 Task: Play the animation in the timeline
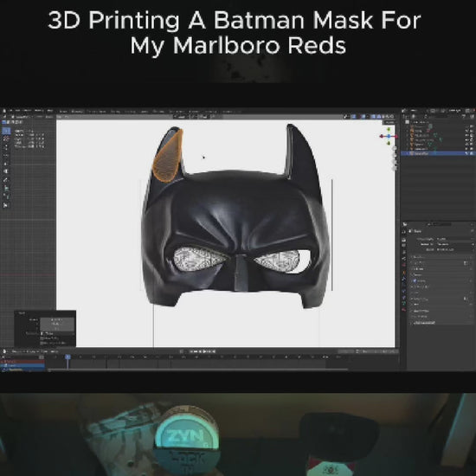click(x=205, y=351)
